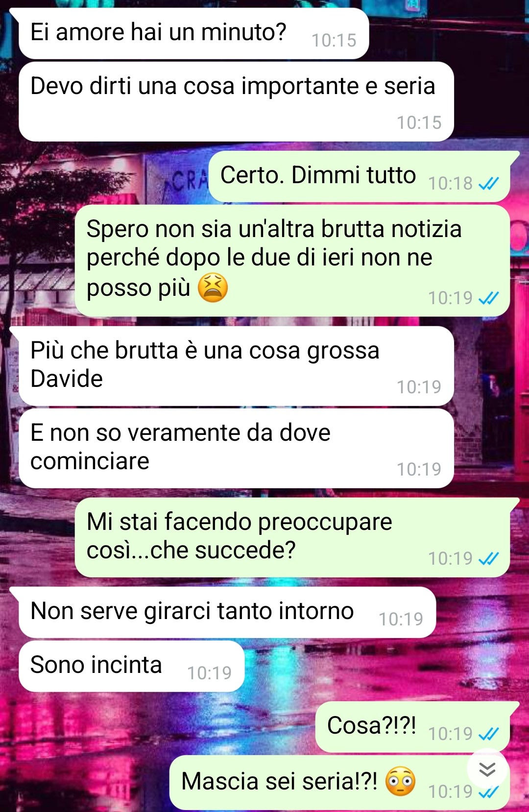The image size is (529, 812).
Task: Tap the 'Non serve girarci tanto intorno' message
Action: tap(227, 612)
